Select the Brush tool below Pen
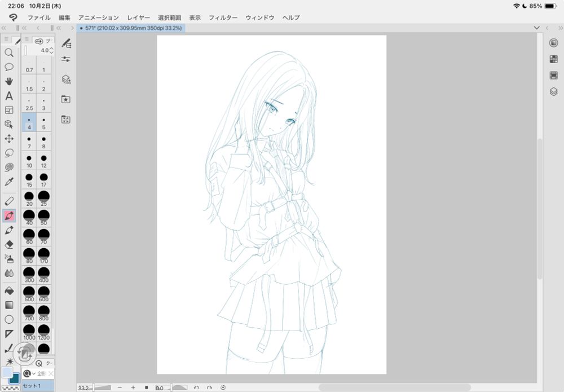Image resolution: width=564 pixels, height=392 pixels. pos(9,230)
